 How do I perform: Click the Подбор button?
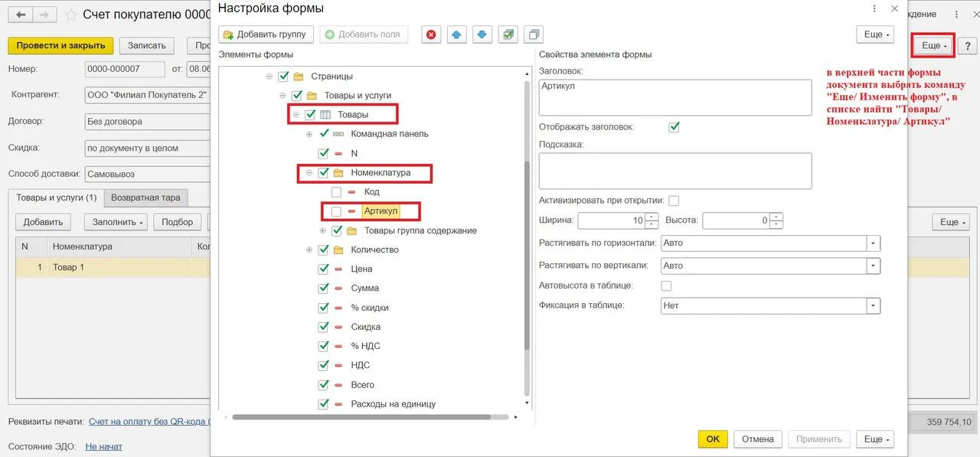tap(178, 222)
